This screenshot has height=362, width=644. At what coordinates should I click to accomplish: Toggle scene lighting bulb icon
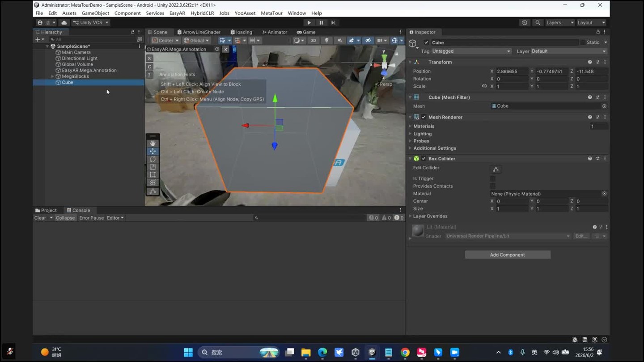[326, 40]
